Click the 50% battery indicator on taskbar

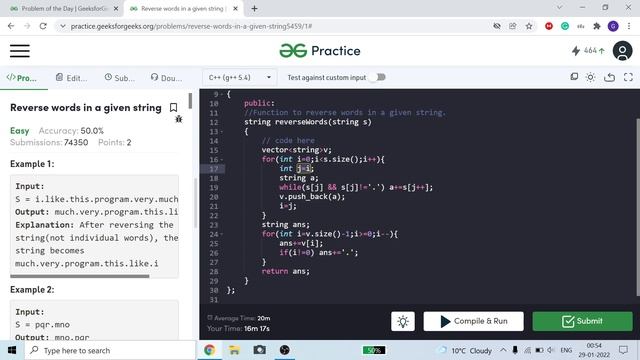pyautogui.click(x=374, y=350)
